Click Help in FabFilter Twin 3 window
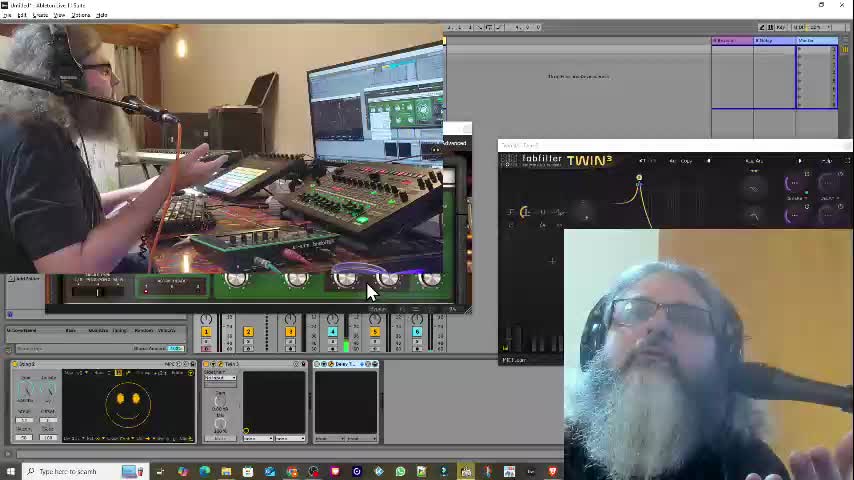This screenshot has height=480, width=854. [x=826, y=161]
